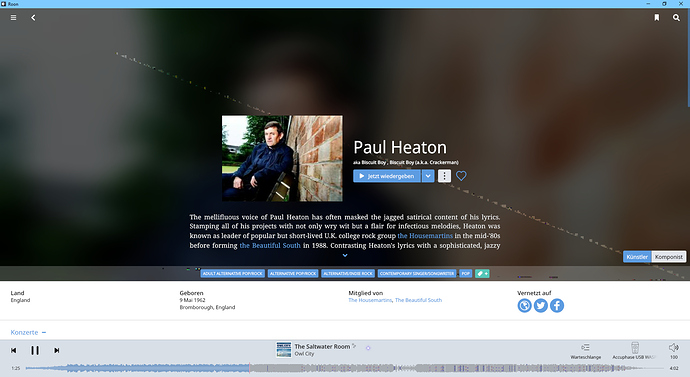Collapse the Konzerte section
This screenshot has height=377, width=690.
pos(44,333)
